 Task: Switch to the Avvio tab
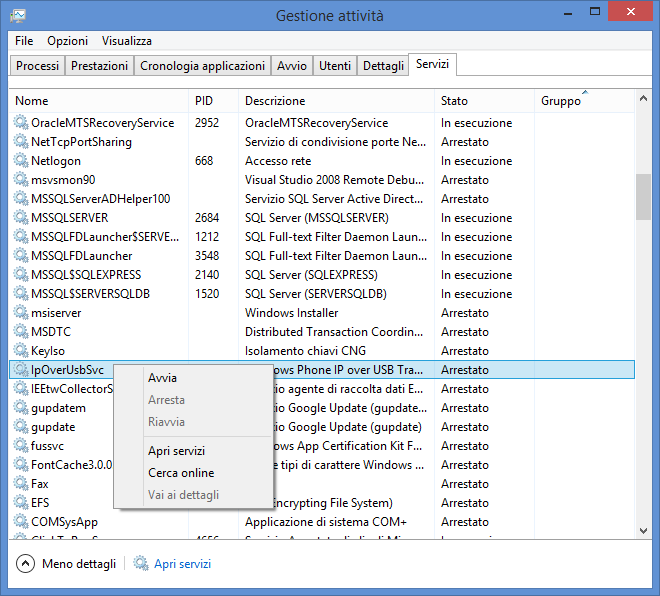coord(292,66)
